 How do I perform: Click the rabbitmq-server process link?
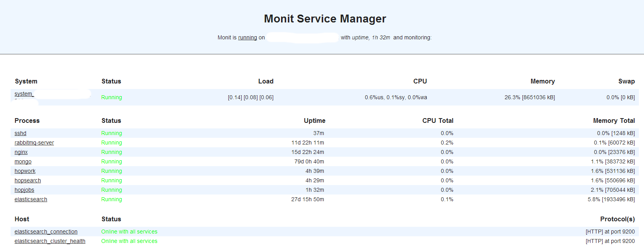[34, 143]
